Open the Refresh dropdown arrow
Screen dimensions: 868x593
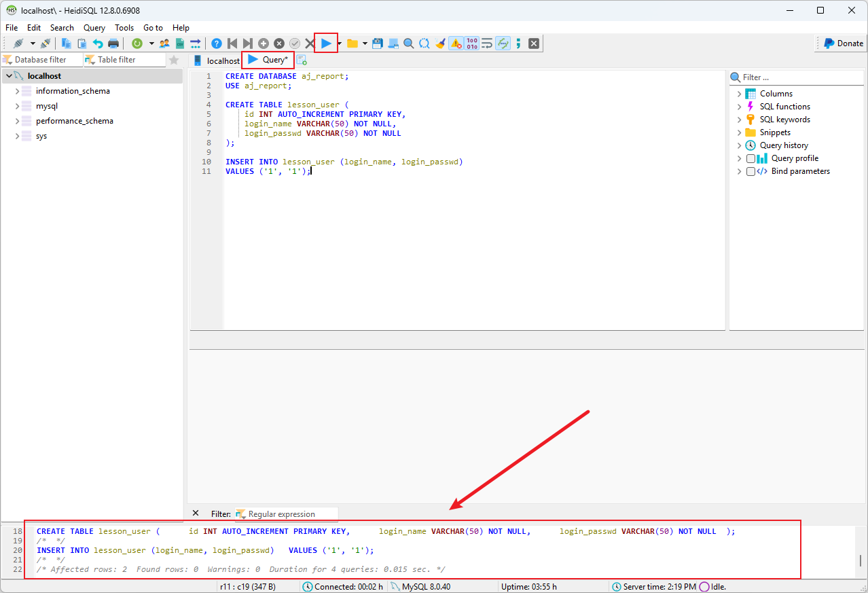(x=151, y=43)
